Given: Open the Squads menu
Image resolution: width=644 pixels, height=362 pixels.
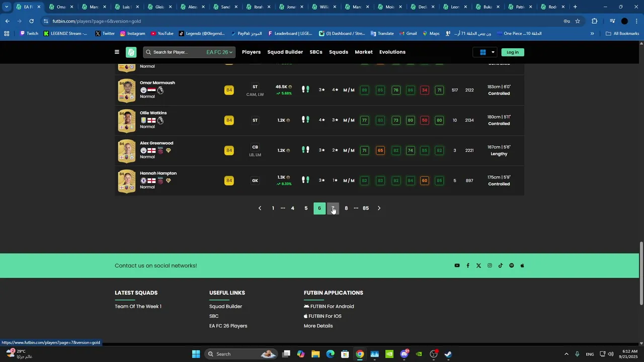Looking at the screenshot, I should 339,52.
